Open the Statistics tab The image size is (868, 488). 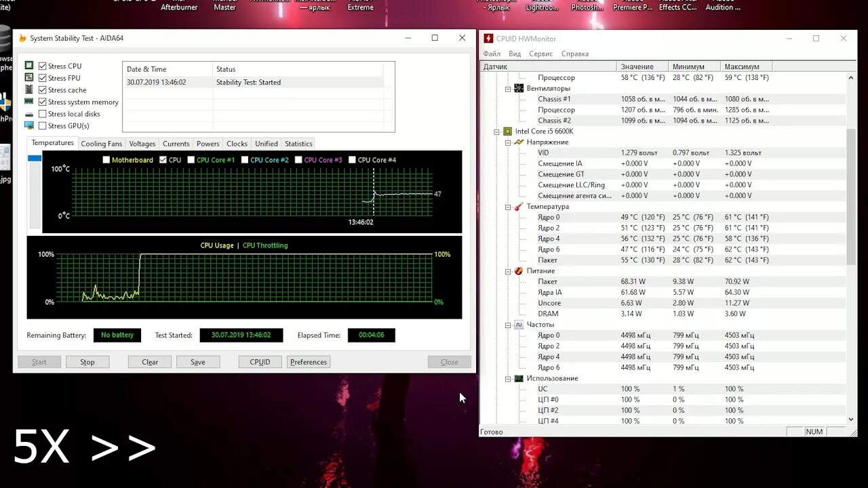click(x=298, y=144)
